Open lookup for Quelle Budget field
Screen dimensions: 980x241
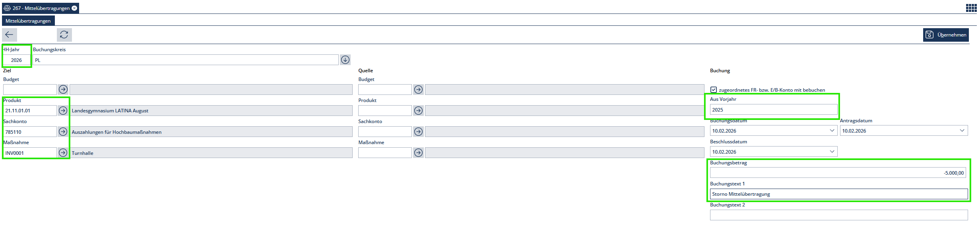(418, 89)
